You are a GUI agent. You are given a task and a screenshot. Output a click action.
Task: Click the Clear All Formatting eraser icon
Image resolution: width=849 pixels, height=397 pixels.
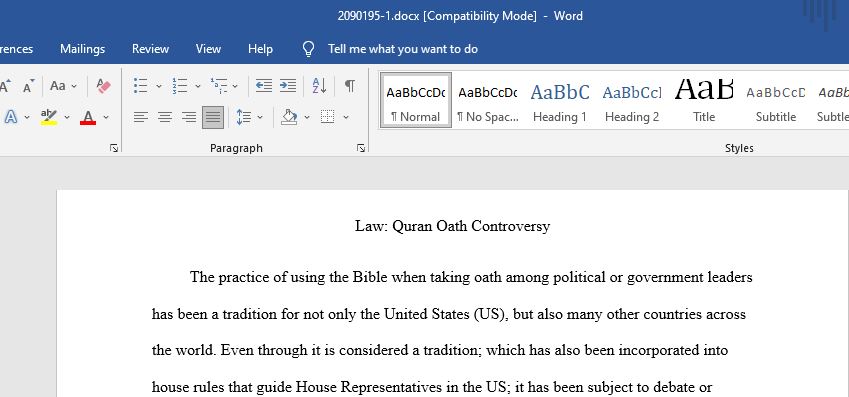pos(103,86)
